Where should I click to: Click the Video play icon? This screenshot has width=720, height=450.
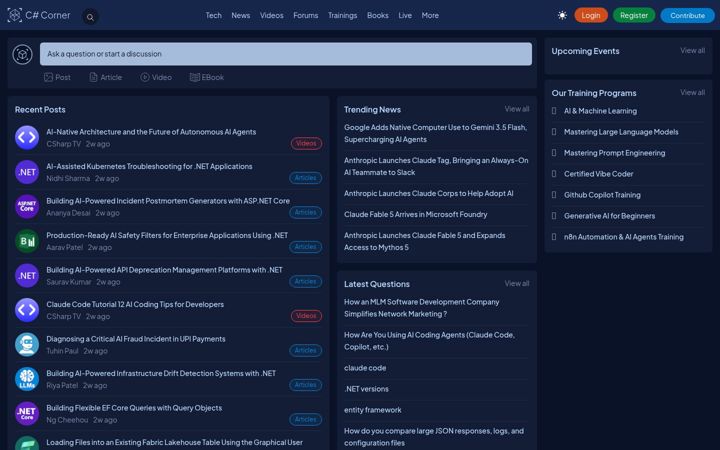[145, 77]
